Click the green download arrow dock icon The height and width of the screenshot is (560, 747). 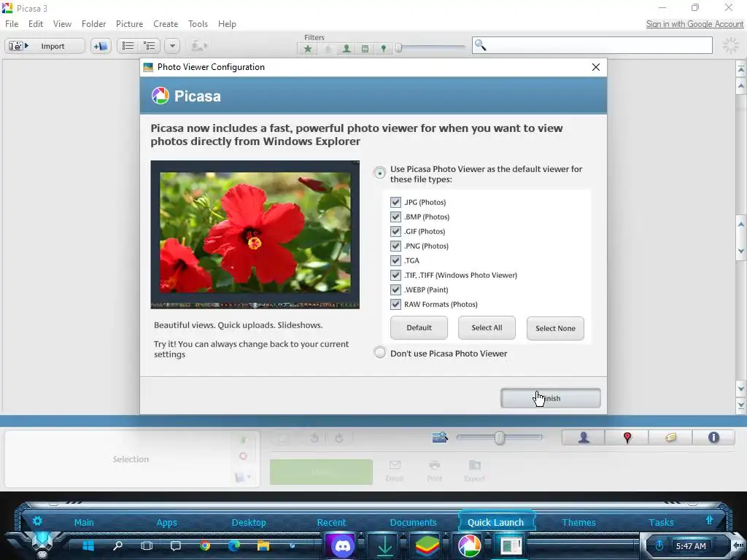click(384, 545)
